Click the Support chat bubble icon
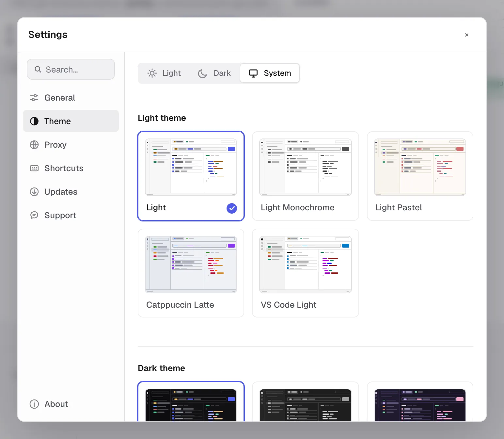 point(34,215)
